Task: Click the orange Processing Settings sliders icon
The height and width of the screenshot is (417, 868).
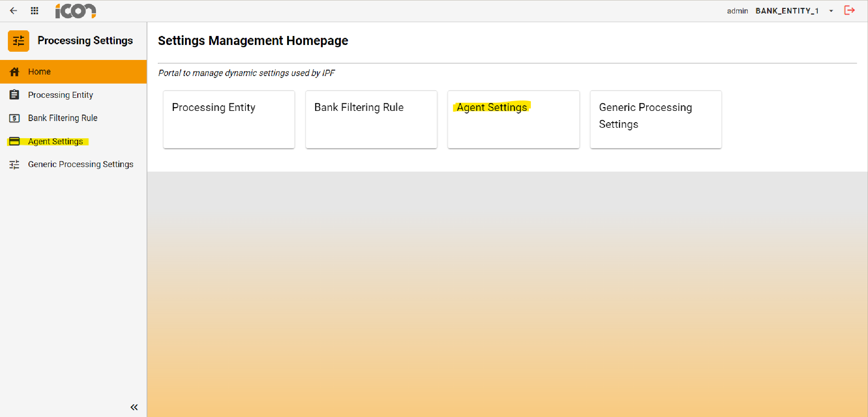Action: tap(18, 41)
